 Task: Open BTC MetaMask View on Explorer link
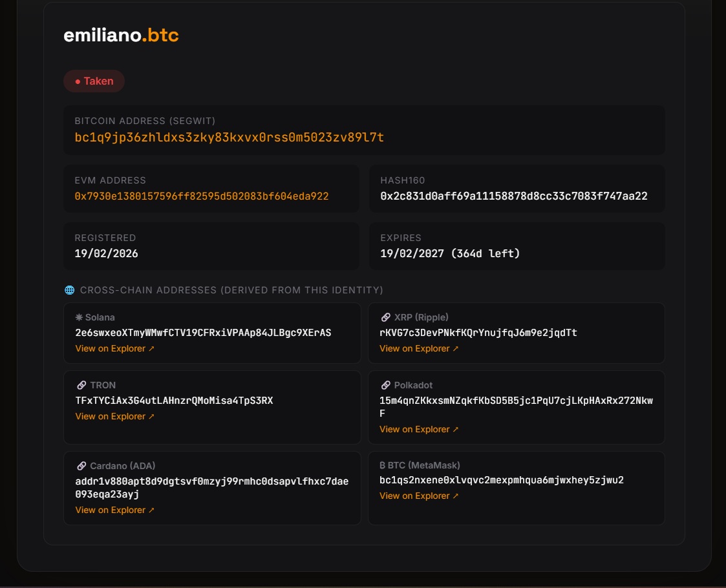[419, 496]
